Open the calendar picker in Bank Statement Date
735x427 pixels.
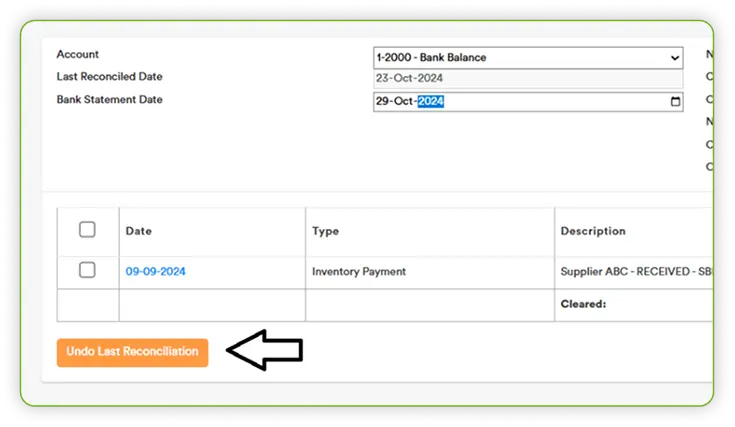675,102
